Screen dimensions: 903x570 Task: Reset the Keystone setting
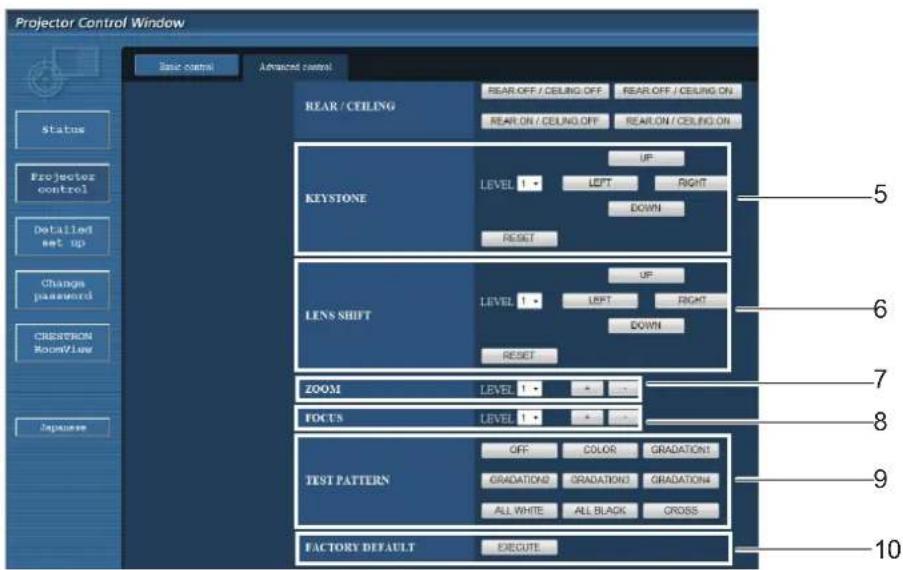tap(519, 238)
